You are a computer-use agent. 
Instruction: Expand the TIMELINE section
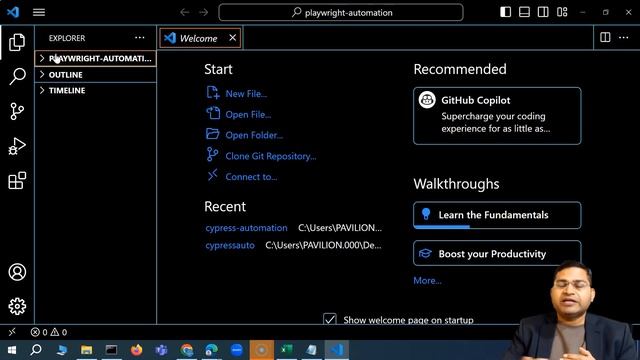[x=96, y=91]
